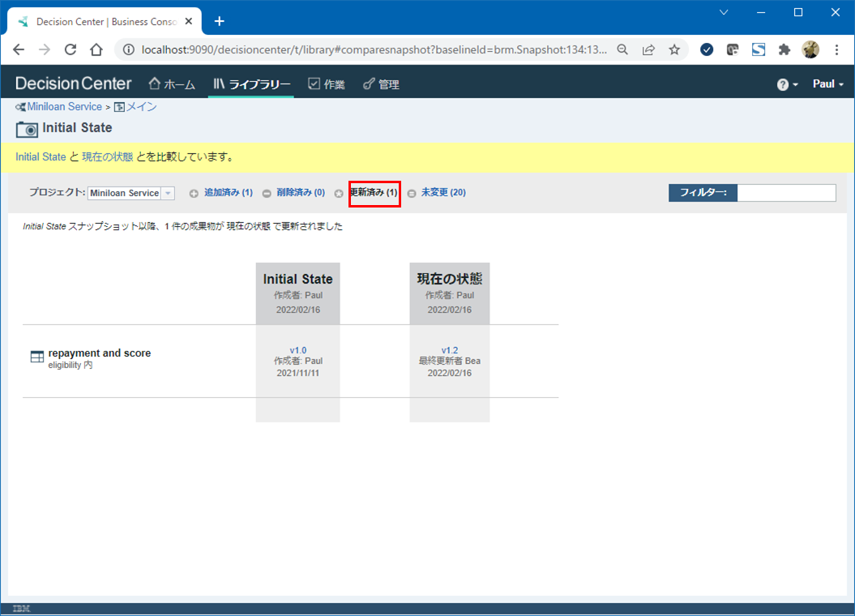Open version v1.0 link
Viewport: 855px width, 616px height.
(297, 350)
